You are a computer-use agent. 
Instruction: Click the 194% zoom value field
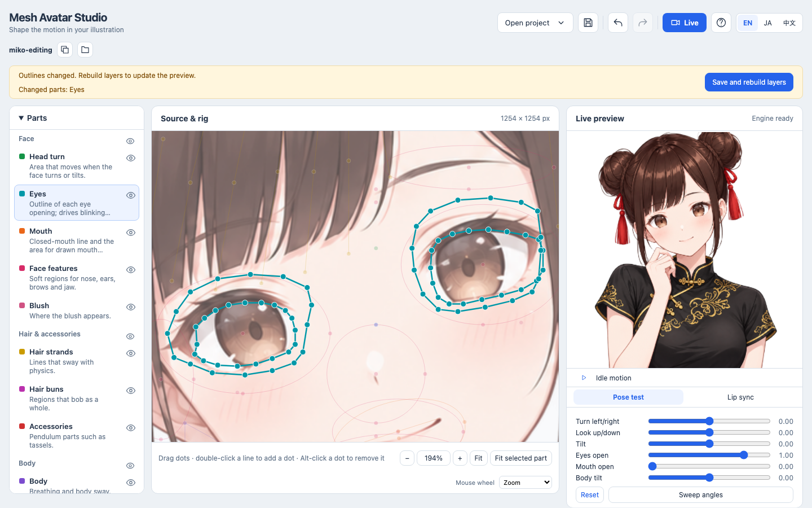pos(434,458)
